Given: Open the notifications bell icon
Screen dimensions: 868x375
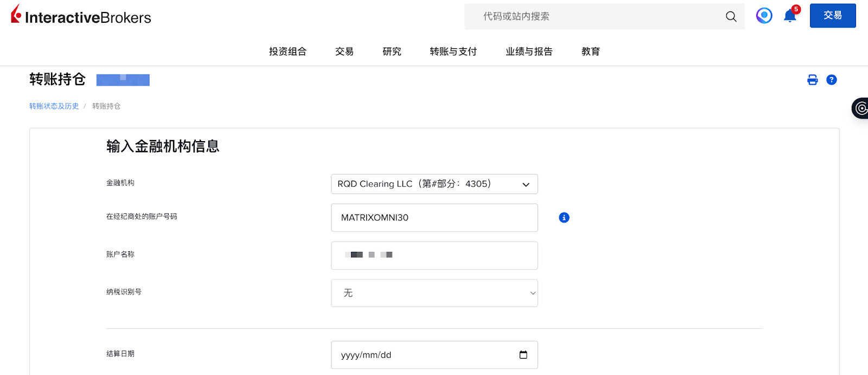Looking at the screenshot, I should (x=790, y=16).
